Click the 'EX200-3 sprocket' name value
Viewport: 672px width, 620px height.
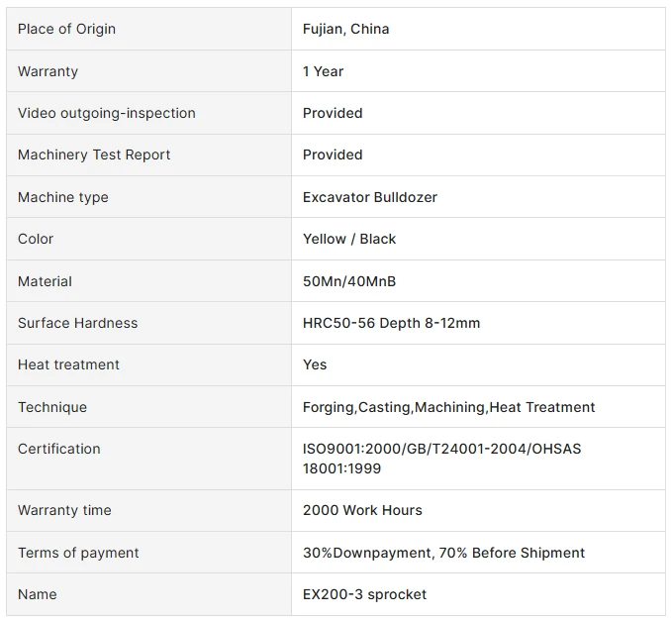click(365, 594)
